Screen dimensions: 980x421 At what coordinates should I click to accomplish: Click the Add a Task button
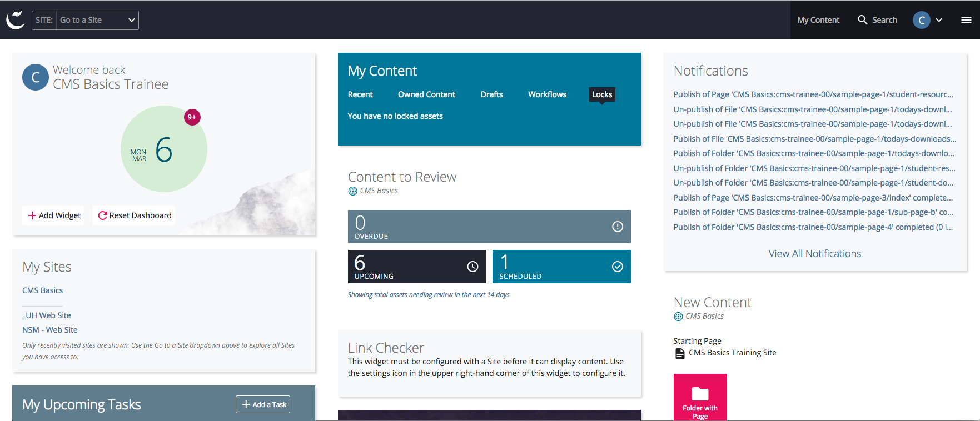(263, 404)
